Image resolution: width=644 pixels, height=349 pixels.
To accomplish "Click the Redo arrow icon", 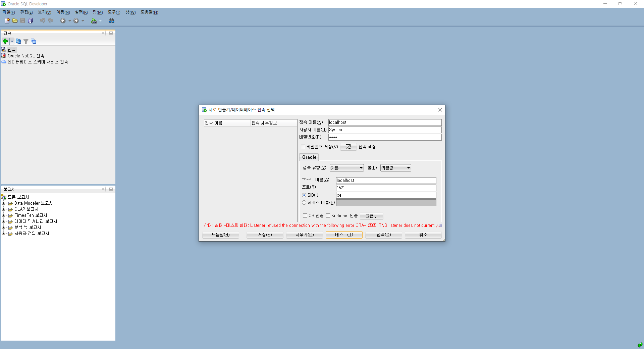I will pos(51,21).
